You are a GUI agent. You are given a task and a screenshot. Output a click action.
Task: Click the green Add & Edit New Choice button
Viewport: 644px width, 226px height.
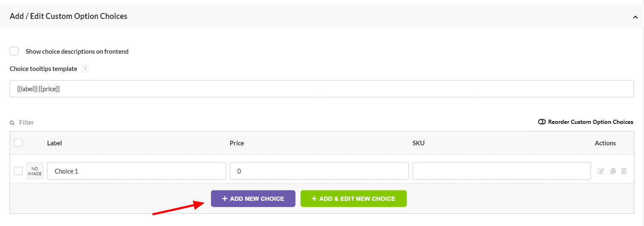click(x=354, y=199)
